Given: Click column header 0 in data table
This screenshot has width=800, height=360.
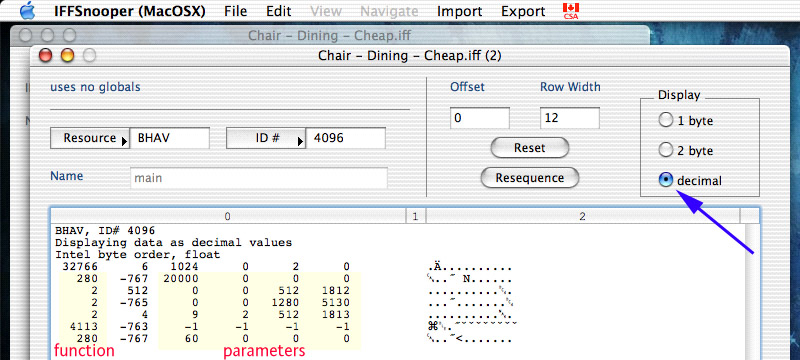Looking at the screenshot, I should tap(228, 217).
